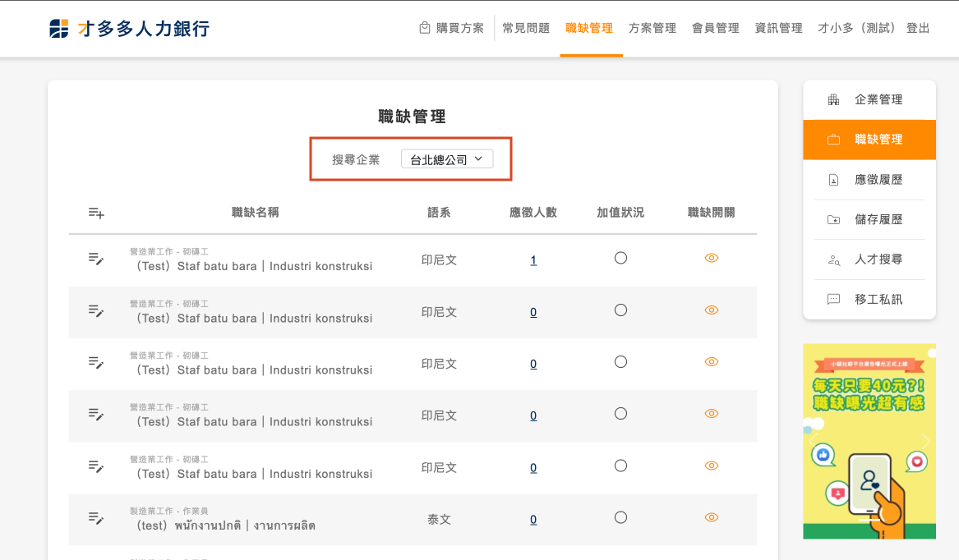
Task: Open 會員管理 in the top navigation
Action: coord(715,28)
